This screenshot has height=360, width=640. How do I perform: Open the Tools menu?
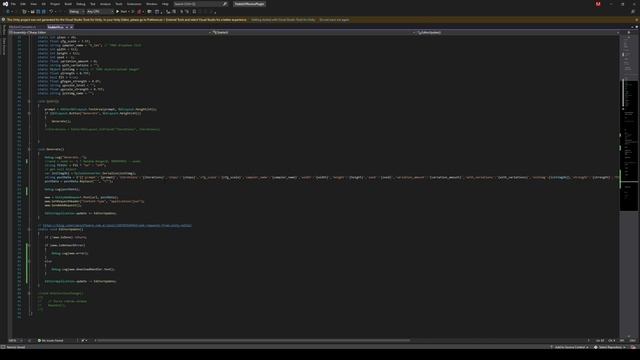point(119,4)
